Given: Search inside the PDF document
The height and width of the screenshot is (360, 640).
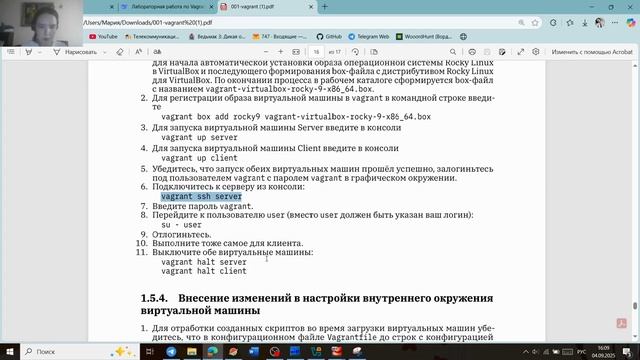Looking at the screenshot, I should 453,52.
